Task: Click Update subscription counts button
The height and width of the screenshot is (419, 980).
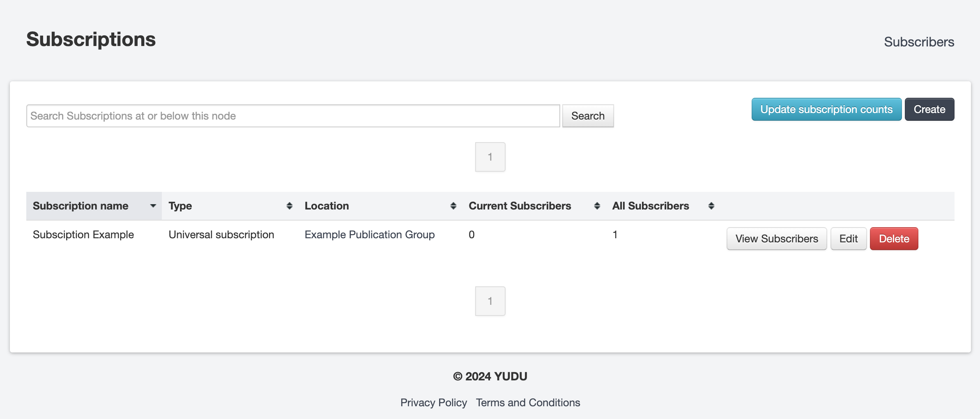Action: point(826,109)
